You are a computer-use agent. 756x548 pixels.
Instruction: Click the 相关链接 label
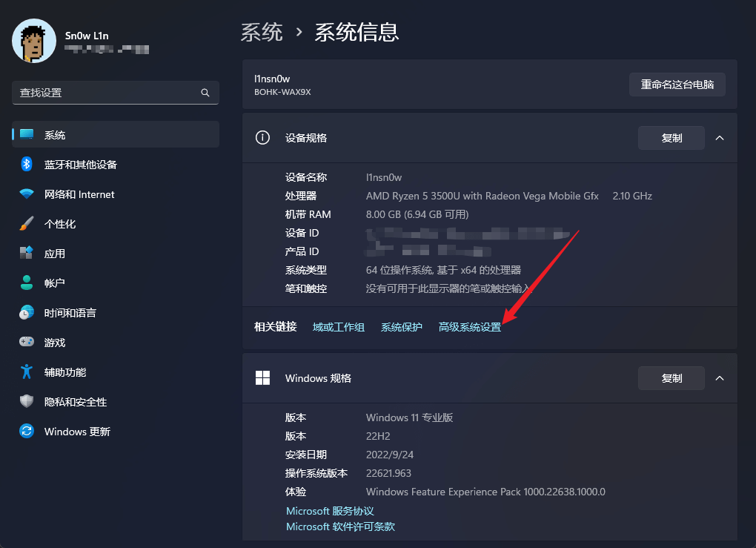[x=275, y=327]
